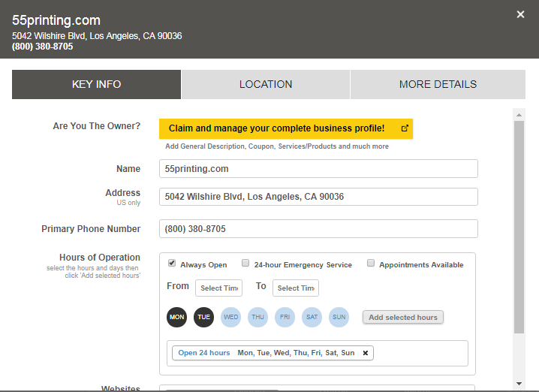Open the From time dropdown
The image size is (539, 392).
click(218, 288)
